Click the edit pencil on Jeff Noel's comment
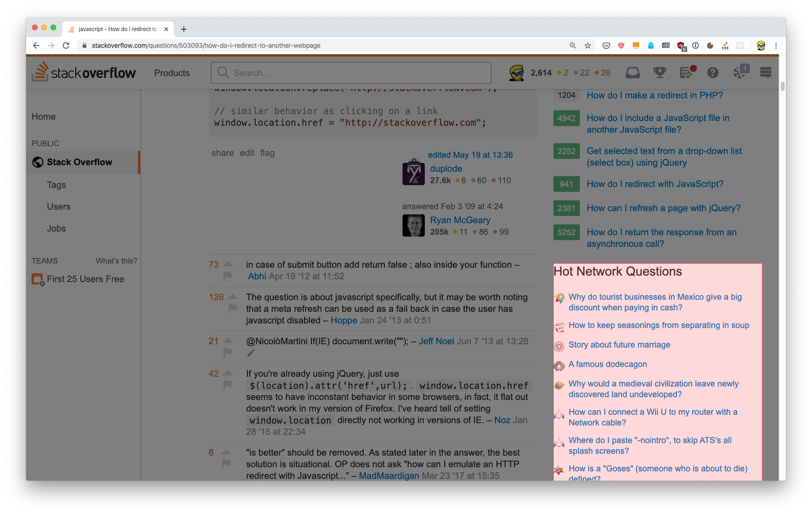The width and height of the screenshot is (812, 515). [251, 353]
